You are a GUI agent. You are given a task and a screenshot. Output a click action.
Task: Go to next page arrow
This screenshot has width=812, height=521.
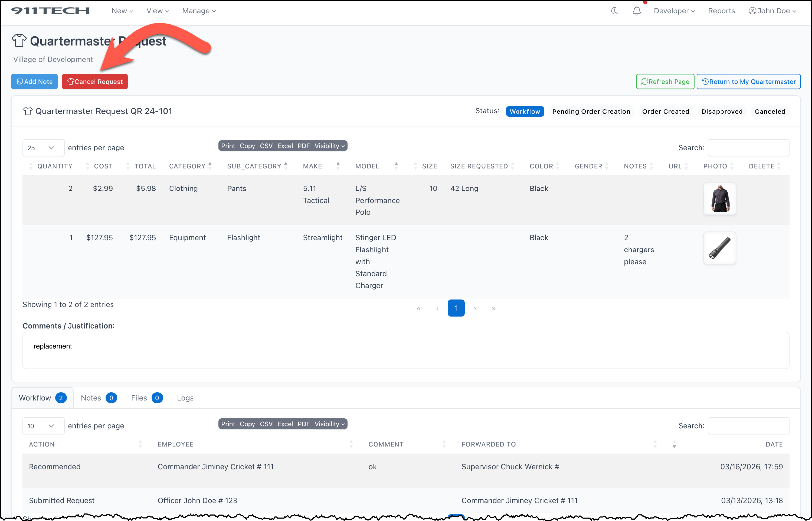pyautogui.click(x=475, y=308)
